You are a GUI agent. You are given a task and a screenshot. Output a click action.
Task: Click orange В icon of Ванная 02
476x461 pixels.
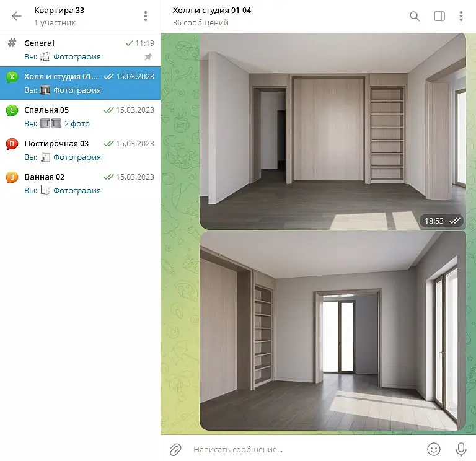tap(12, 177)
